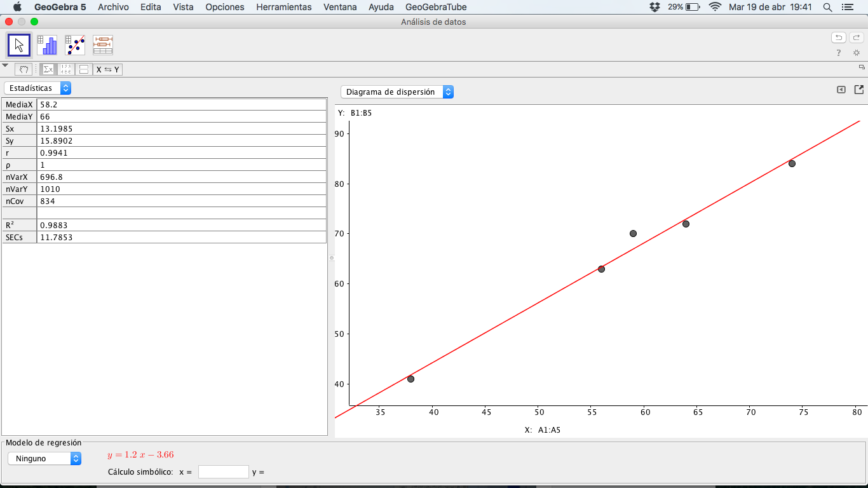This screenshot has height=488, width=868.
Task: Open settings with the gear icon
Action: (856, 53)
